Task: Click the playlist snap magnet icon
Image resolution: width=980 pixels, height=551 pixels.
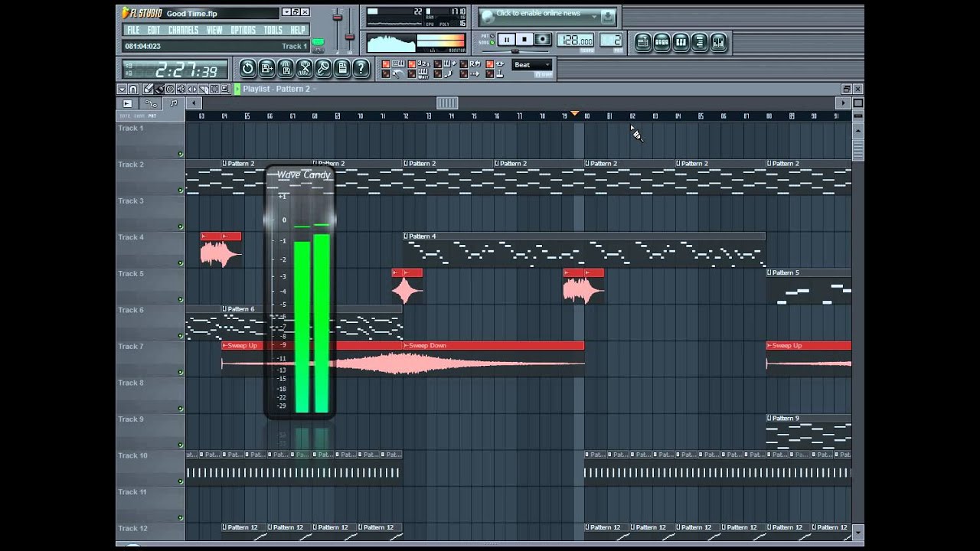Action: tap(133, 89)
